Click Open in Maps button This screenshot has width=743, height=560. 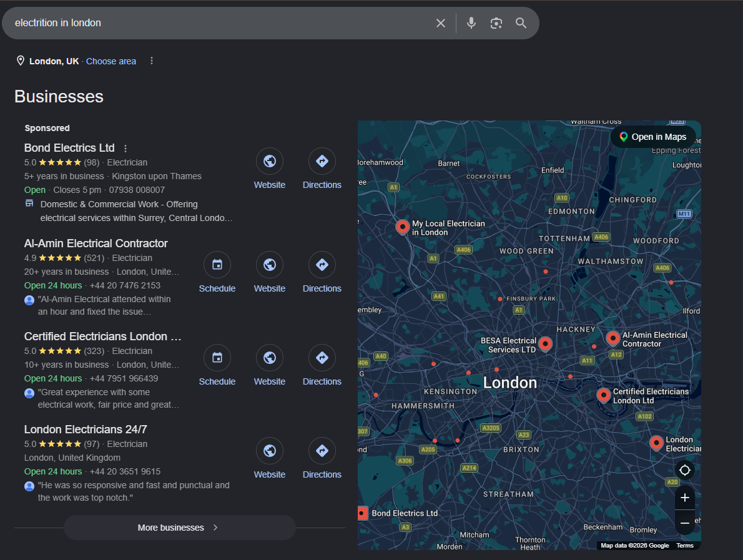(x=653, y=137)
